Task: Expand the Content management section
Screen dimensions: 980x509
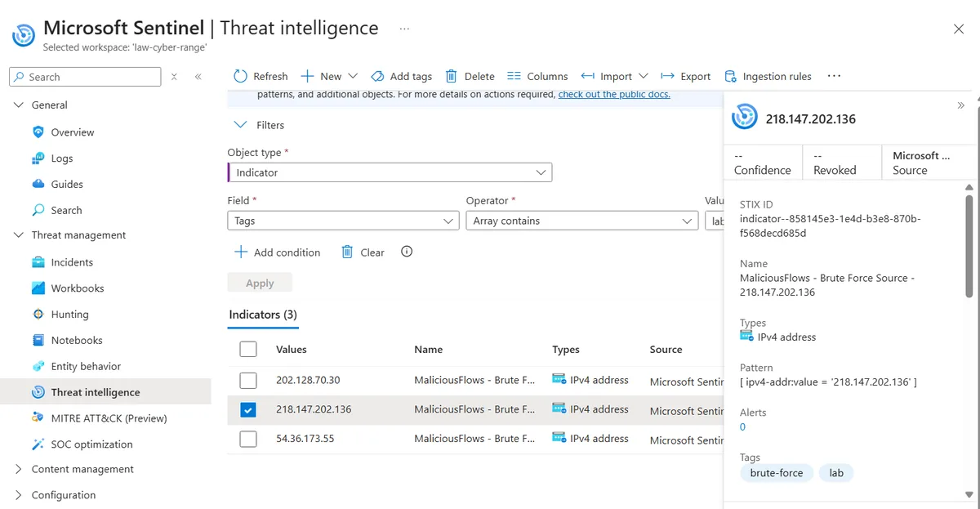Action: pos(19,469)
